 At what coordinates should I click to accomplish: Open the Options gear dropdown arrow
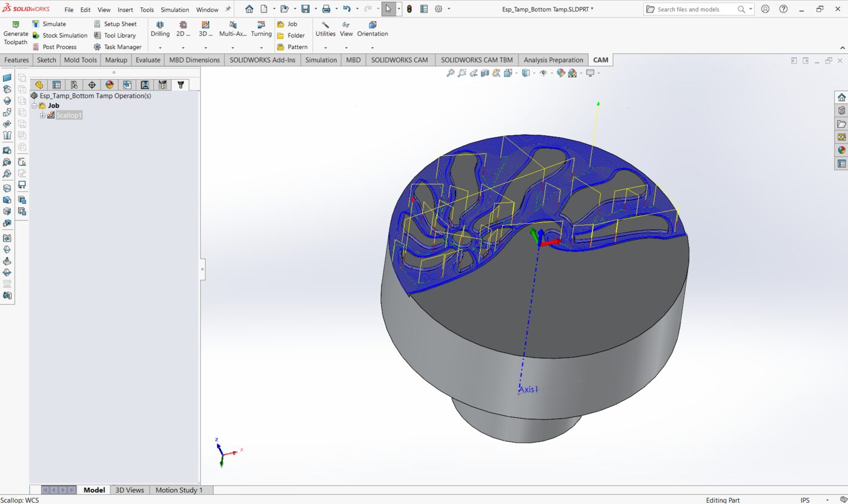(448, 9)
